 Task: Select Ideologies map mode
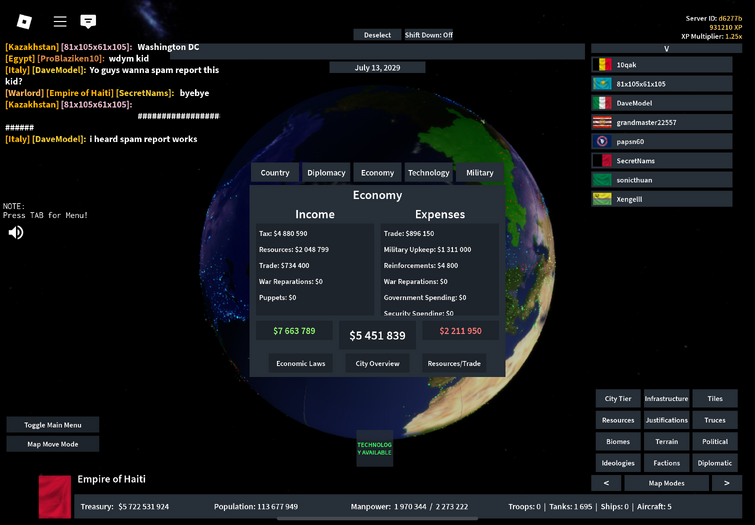point(618,463)
